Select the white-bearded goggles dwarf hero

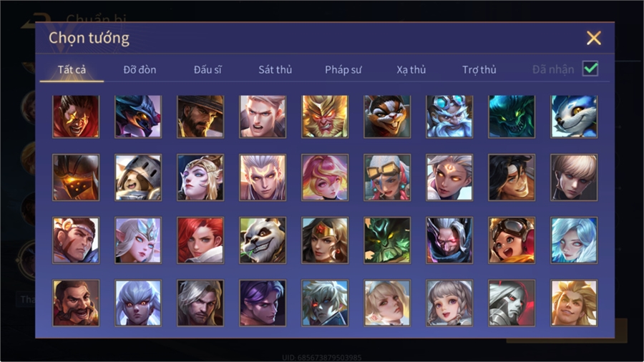pos(449,117)
